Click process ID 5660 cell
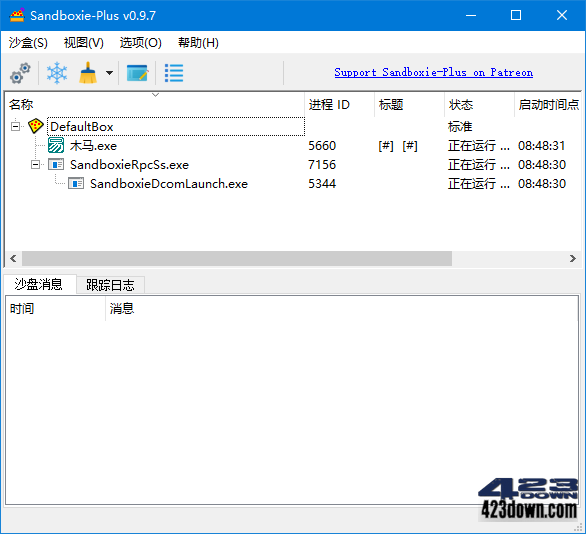Viewport: 586px width, 534px height. coord(322,145)
